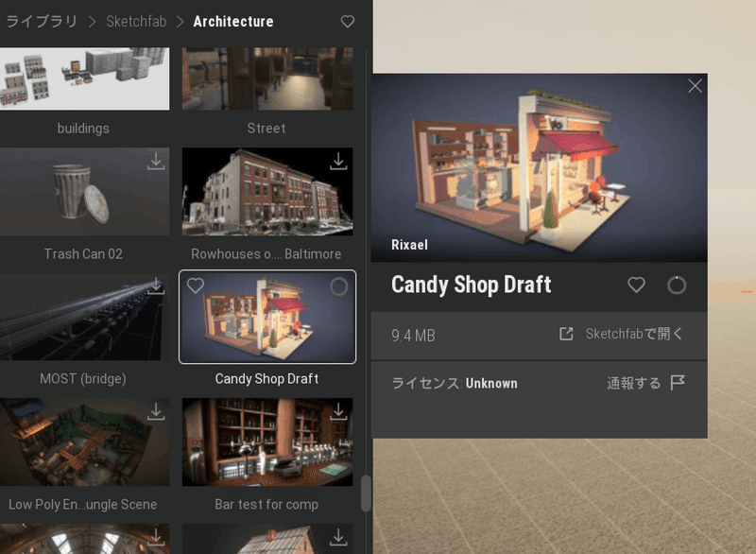Select Rowhouses Baltimore thumbnail
This screenshot has height=554, width=756.
click(267, 192)
